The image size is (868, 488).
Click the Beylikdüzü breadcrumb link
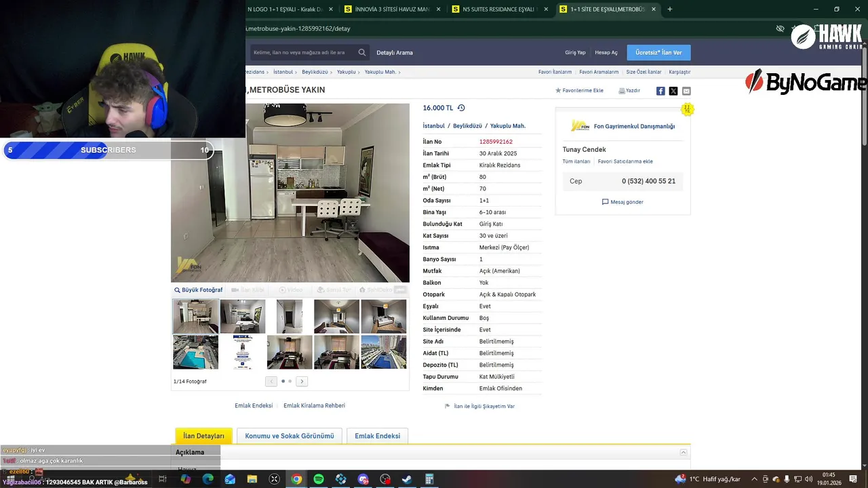click(315, 72)
